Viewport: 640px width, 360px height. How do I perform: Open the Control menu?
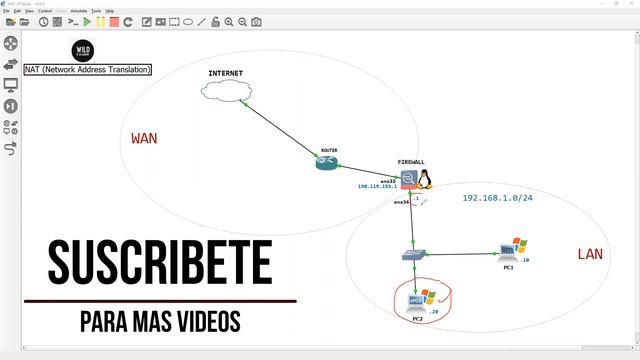45,11
